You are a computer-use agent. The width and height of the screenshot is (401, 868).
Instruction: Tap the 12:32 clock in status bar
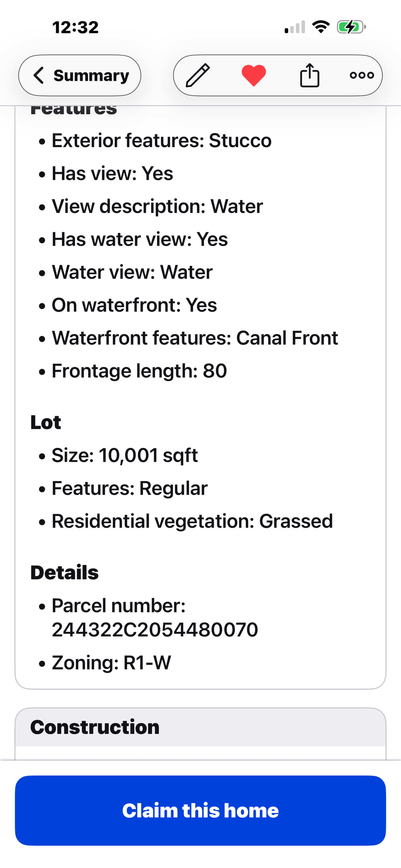tap(75, 27)
